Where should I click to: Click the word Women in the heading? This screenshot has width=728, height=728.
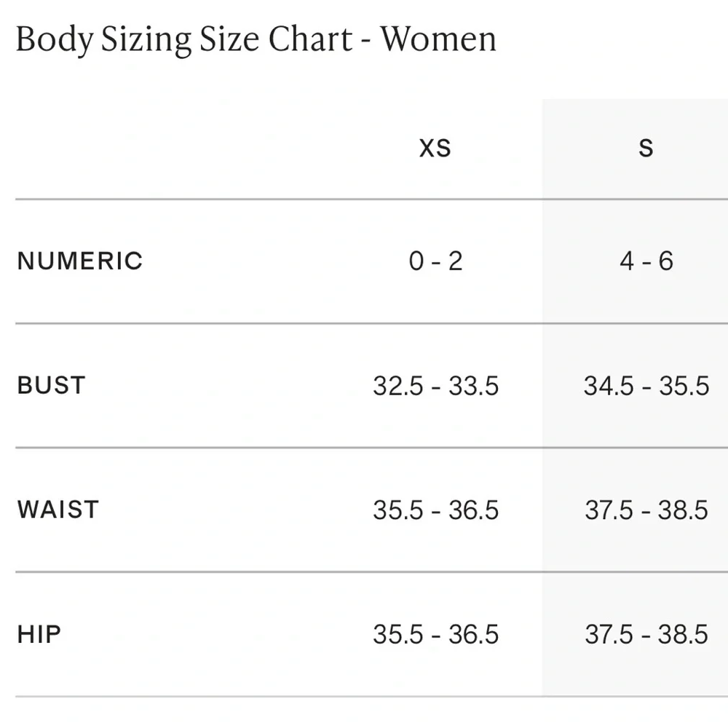[439, 39]
